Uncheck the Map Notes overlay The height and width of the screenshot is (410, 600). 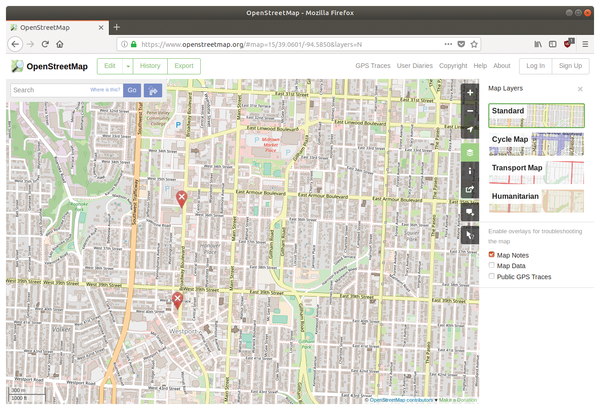(x=492, y=255)
